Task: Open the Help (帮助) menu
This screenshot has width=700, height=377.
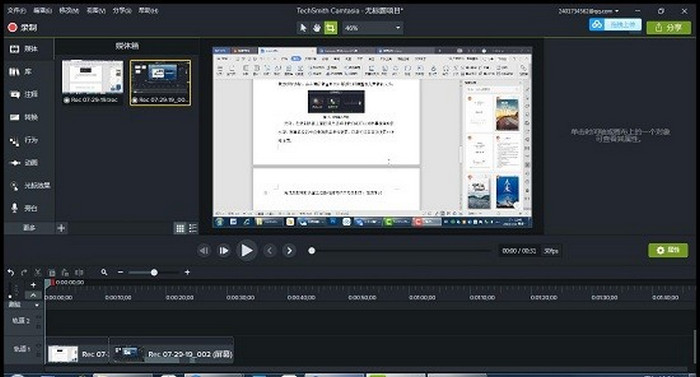Action: [148, 10]
